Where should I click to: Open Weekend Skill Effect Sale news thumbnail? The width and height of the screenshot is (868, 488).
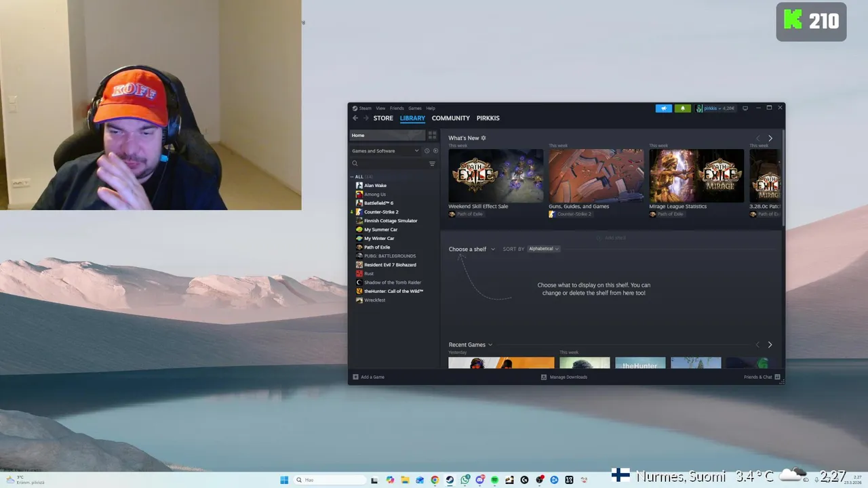coord(496,176)
